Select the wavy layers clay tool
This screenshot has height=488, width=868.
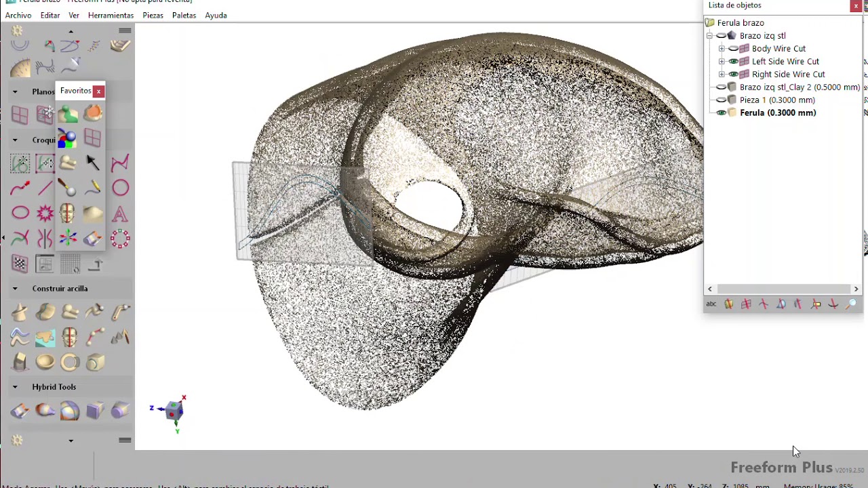click(20, 337)
